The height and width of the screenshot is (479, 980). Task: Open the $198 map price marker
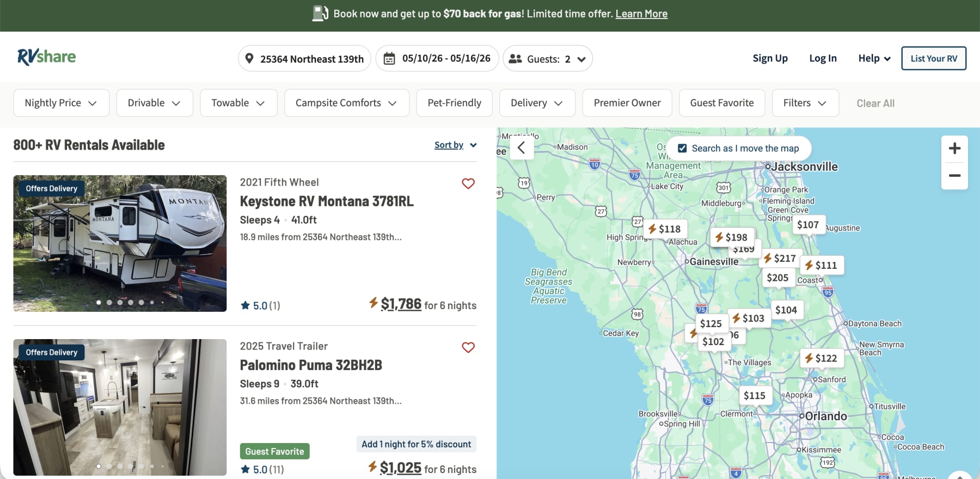coord(732,237)
